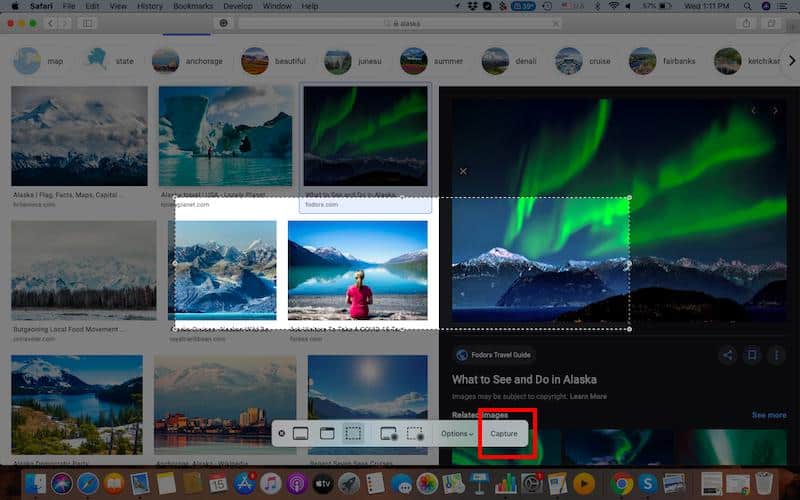Open the Edit menu

point(92,6)
